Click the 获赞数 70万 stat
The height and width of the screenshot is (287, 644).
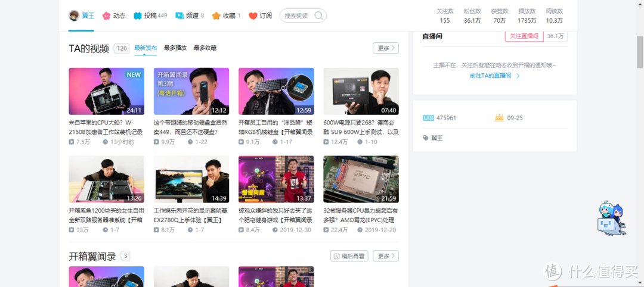point(500,15)
